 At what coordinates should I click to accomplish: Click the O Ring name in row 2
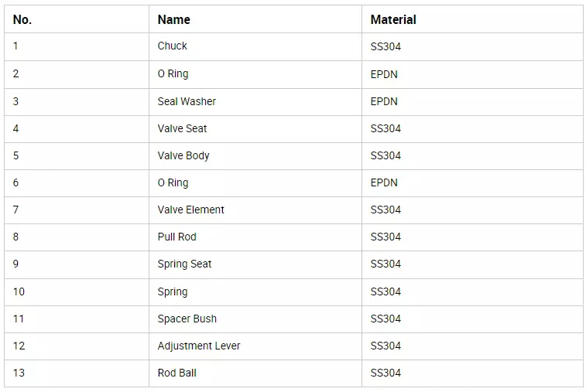coord(173,74)
